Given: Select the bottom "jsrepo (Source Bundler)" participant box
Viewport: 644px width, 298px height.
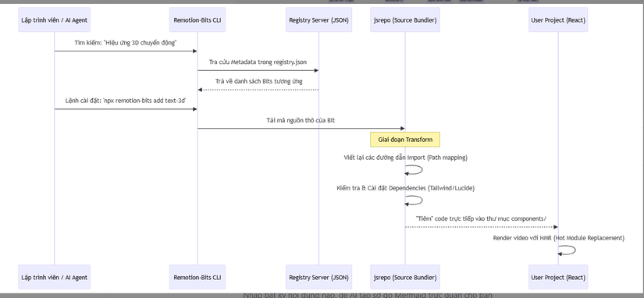Looking at the screenshot, I should point(405,277).
